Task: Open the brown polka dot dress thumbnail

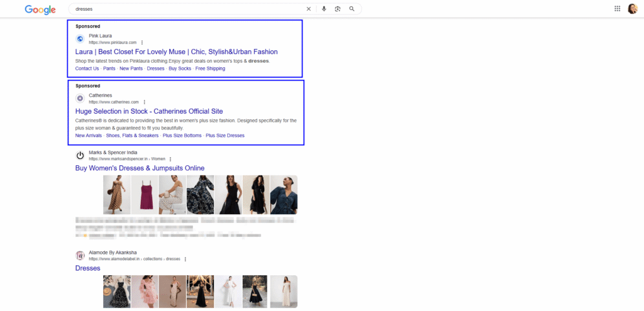Action: click(x=116, y=195)
